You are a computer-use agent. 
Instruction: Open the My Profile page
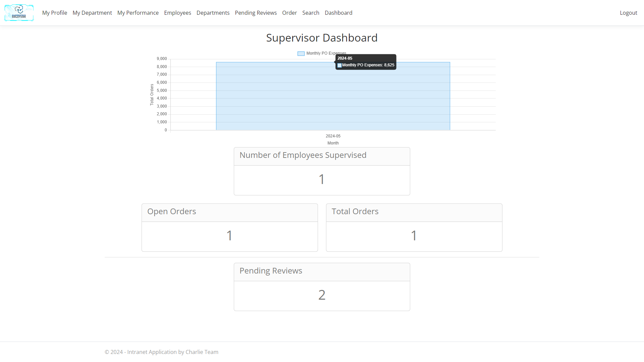coord(55,13)
